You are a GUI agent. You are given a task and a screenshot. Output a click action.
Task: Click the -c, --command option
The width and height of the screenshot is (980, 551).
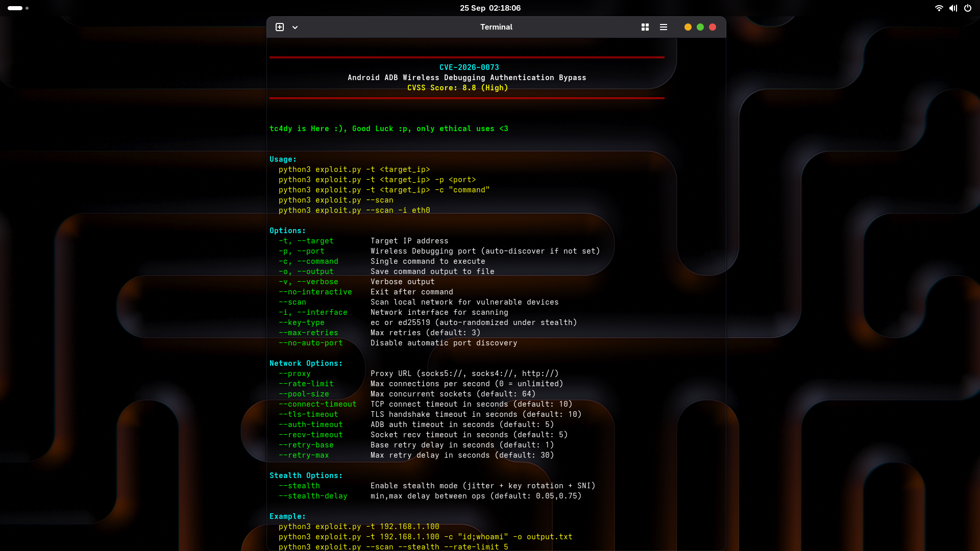[308, 261]
